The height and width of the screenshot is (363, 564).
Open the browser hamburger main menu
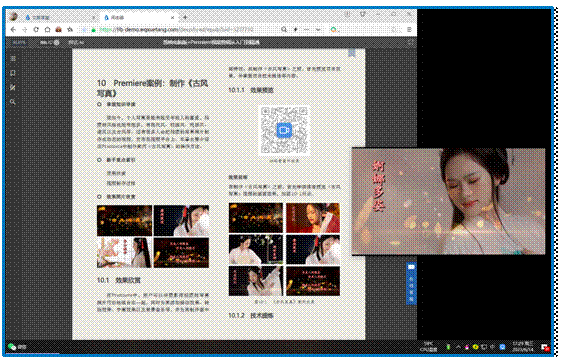pos(409,30)
